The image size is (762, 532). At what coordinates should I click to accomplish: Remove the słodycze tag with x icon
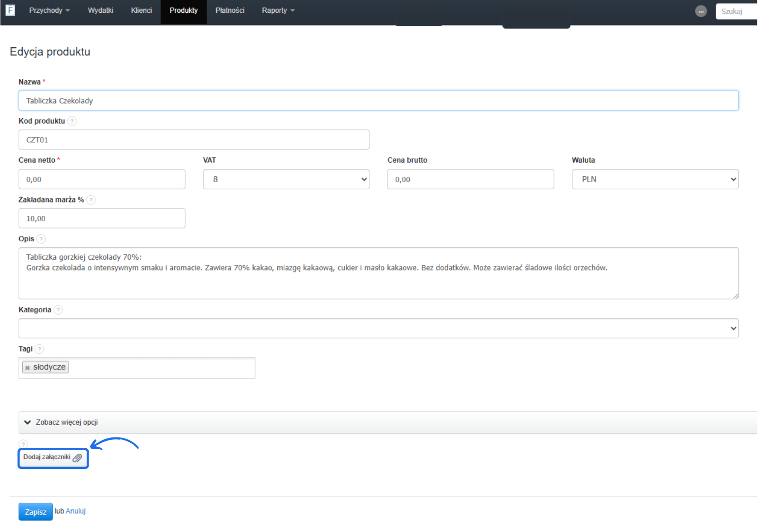coord(28,367)
